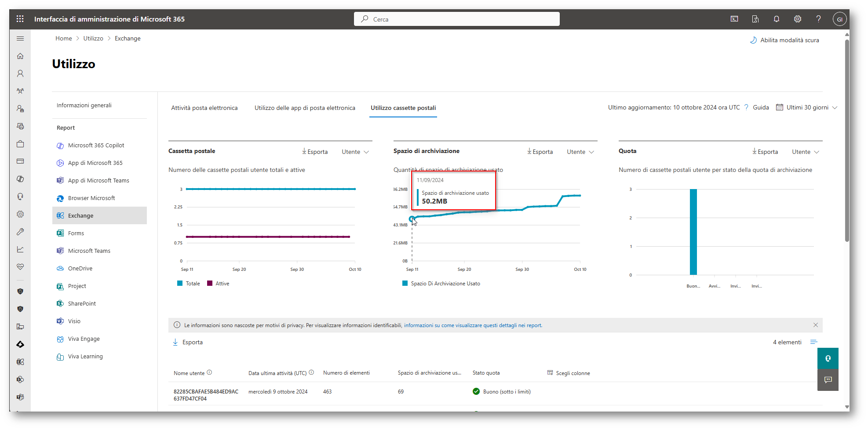
Task: Open settings gear in top bar
Action: [x=797, y=19]
